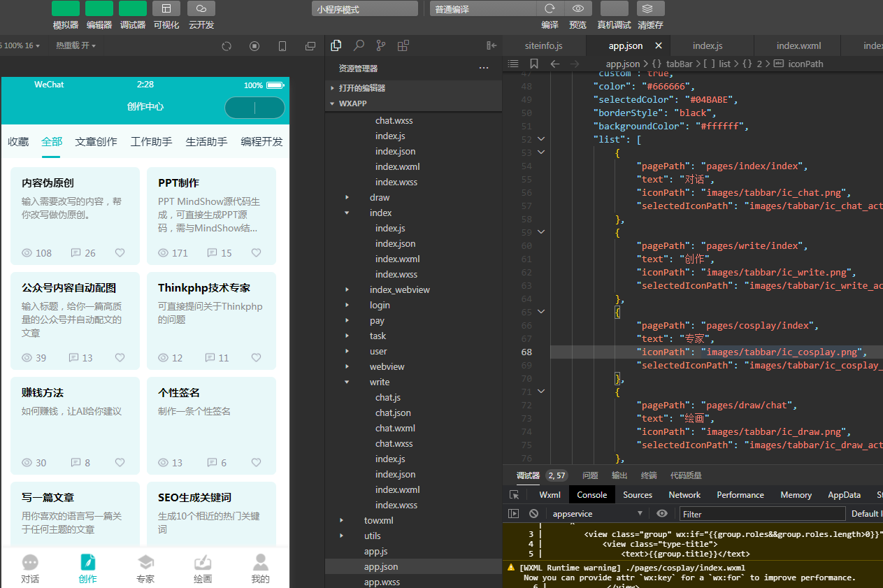Click the search icon in the sidebar
Image resolution: width=883 pixels, height=588 pixels.
pos(358,45)
